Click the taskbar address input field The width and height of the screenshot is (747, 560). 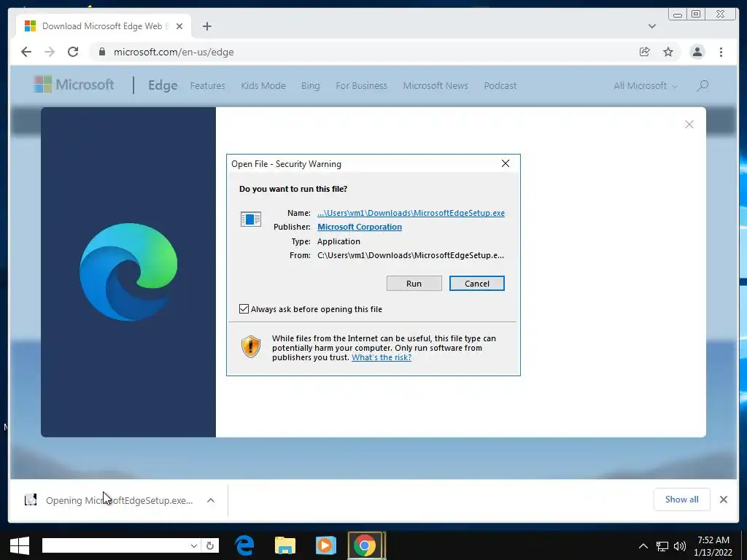[x=115, y=545]
